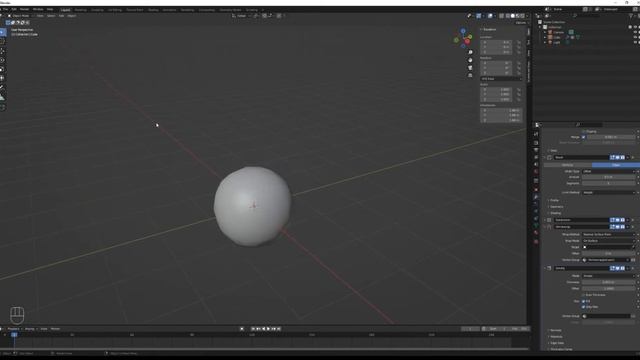This screenshot has height=360, width=640.
Task: Select the Annotate tool
Action: tap(2, 88)
